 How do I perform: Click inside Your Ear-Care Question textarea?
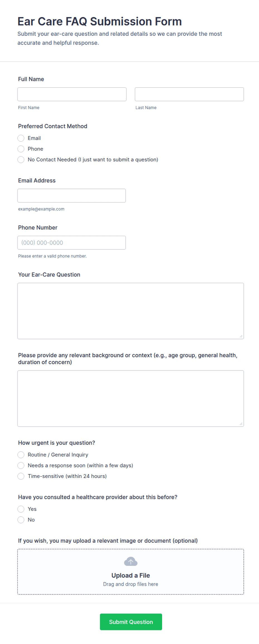coord(131,311)
